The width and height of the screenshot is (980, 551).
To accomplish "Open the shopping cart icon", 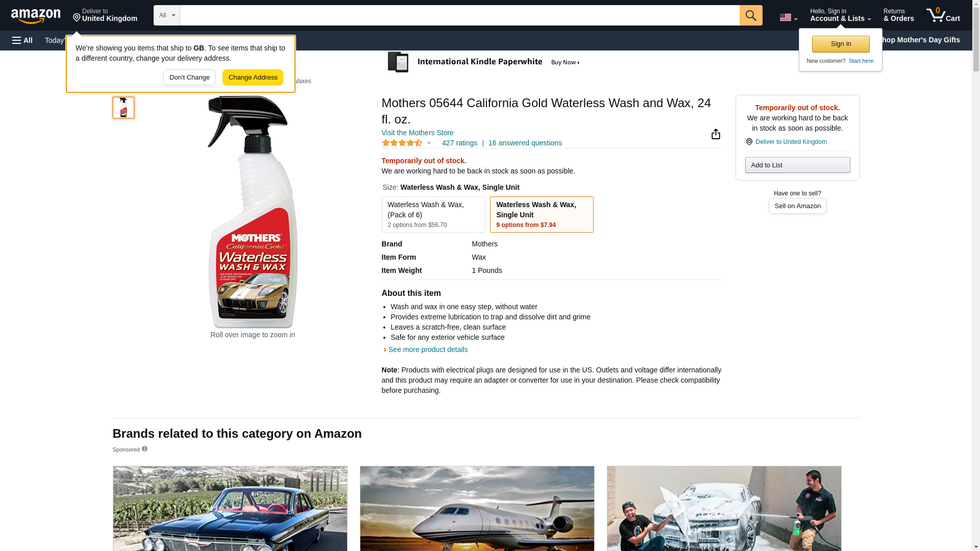I will pos(943,15).
